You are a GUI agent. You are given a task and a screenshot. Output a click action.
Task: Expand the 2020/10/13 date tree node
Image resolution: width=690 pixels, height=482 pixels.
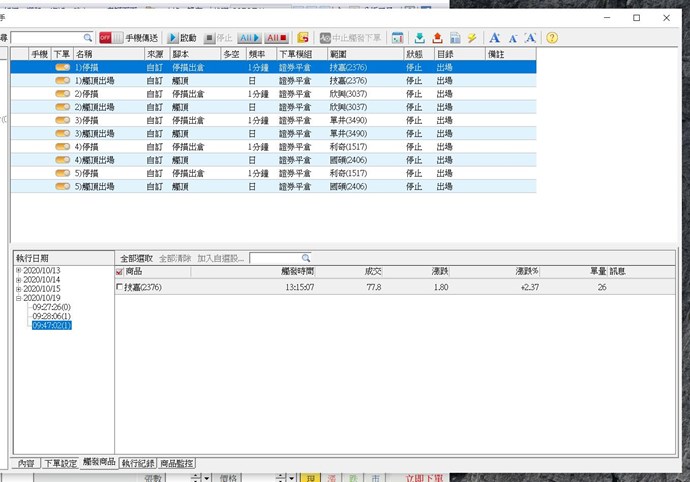coord(19,270)
